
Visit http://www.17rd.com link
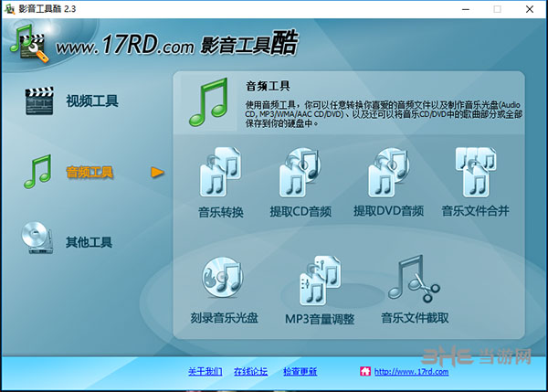click(411, 371)
